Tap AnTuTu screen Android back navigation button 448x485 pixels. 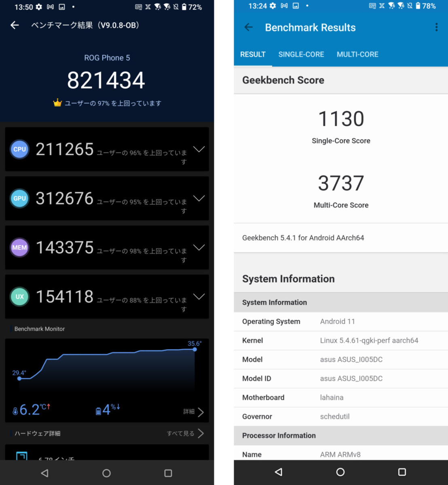click(45, 473)
